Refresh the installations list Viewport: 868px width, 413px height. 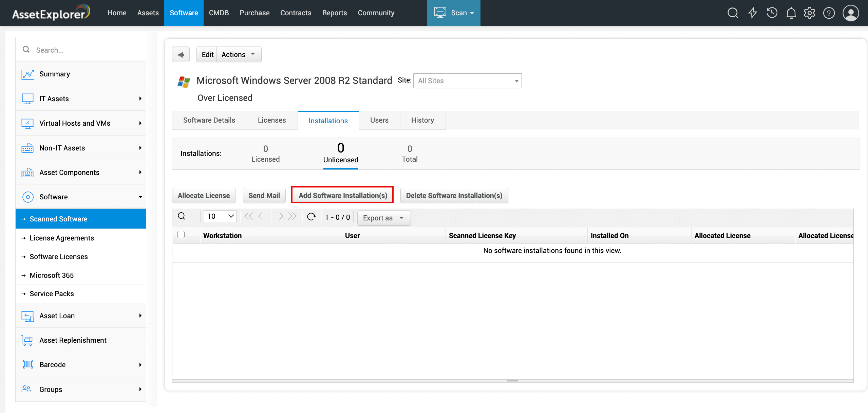coord(311,216)
